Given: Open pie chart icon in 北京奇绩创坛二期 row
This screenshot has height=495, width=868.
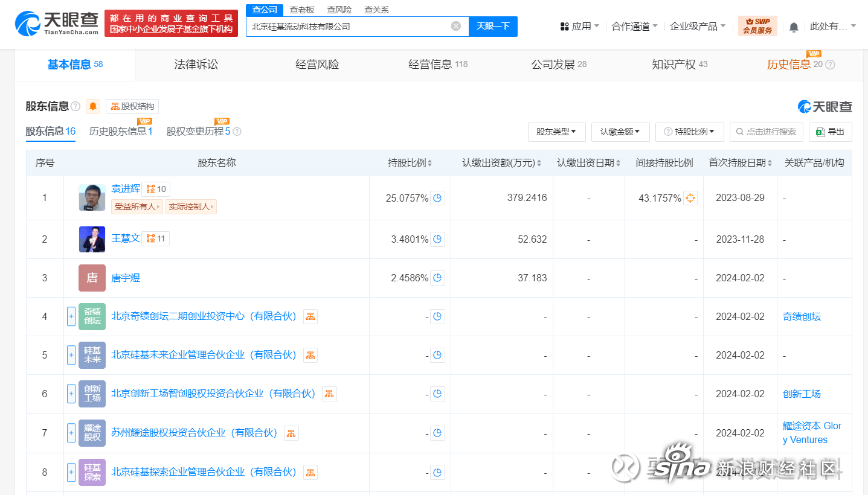Looking at the screenshot, I should click(438, 317).
